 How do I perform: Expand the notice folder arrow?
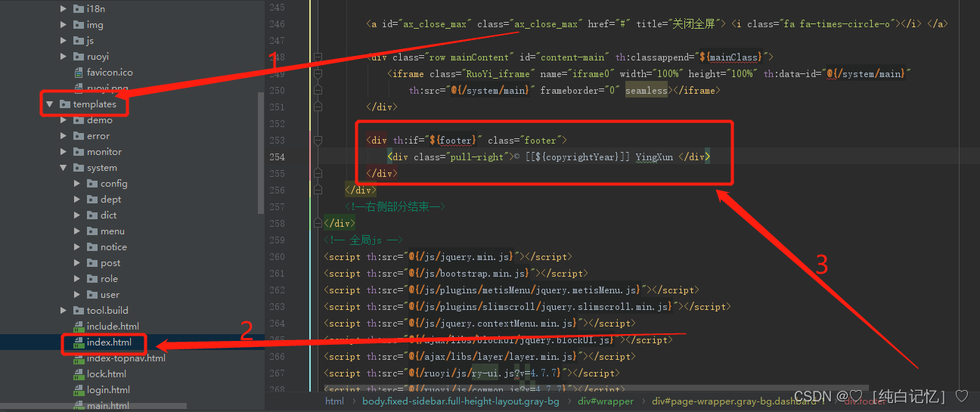click(77, 247)
